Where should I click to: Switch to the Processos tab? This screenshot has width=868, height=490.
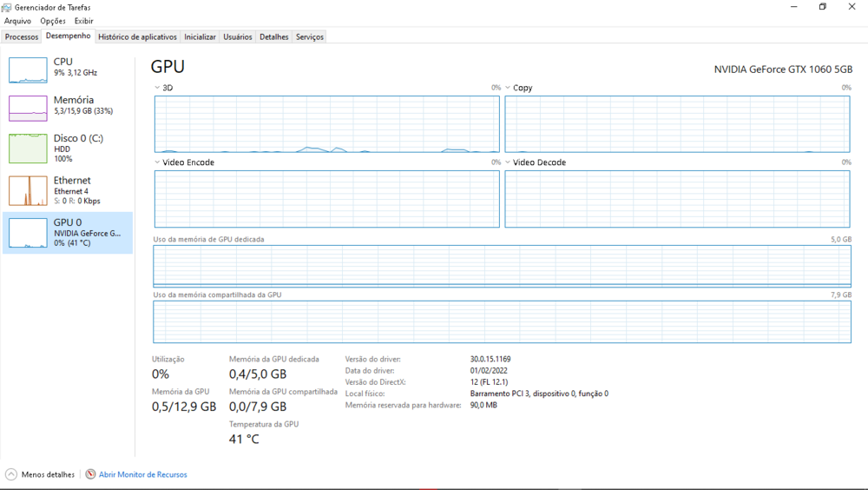pyautogui.click(x=22, y=36)
